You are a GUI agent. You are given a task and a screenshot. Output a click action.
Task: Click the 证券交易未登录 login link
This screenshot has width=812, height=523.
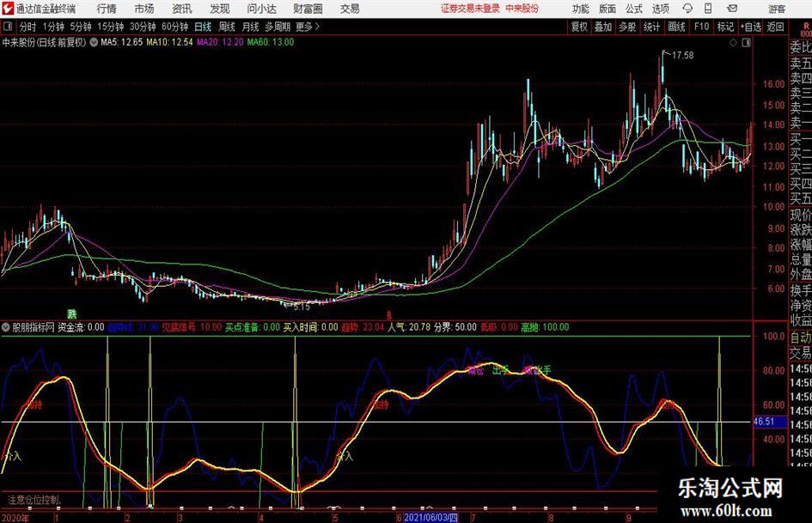470,9
